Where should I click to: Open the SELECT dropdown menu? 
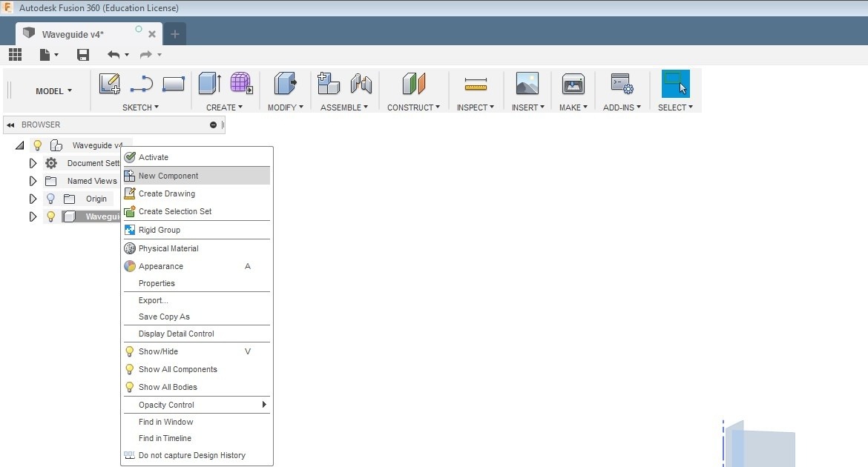675,107
